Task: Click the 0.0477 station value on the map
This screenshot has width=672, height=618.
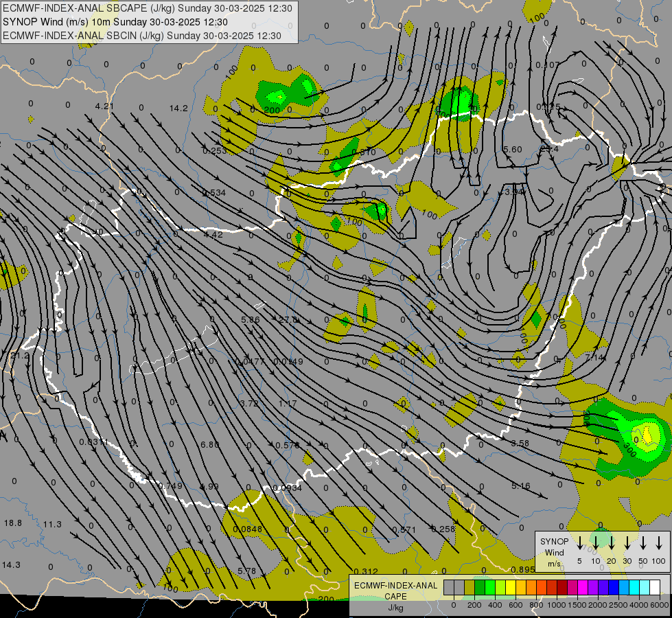Action: click(x=251, y=362)
